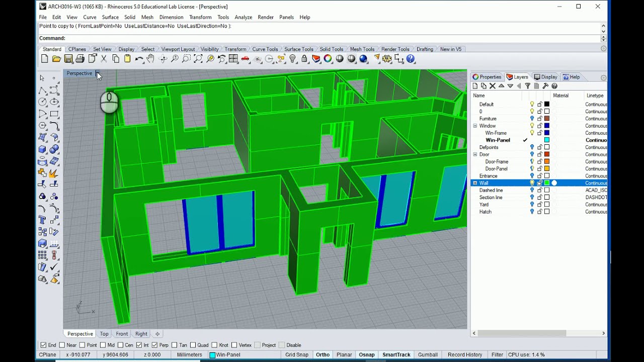The height and width of the screenshot is (362, 644).
Task: Open Options with the gear icon
Action: point(387,59)
